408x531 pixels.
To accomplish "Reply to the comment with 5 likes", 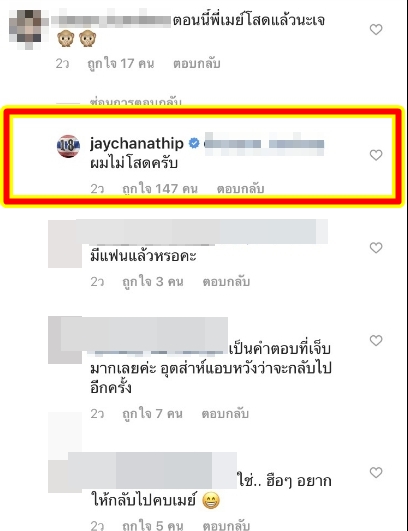I will coord(226,525).
